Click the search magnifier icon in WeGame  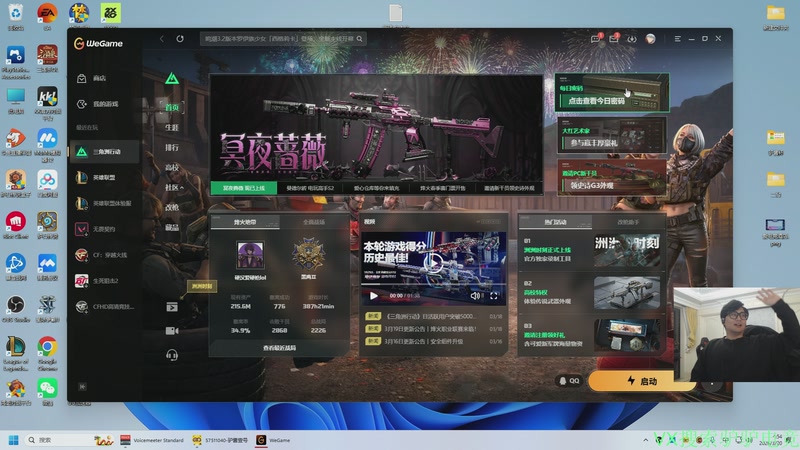tap(360, 39)
